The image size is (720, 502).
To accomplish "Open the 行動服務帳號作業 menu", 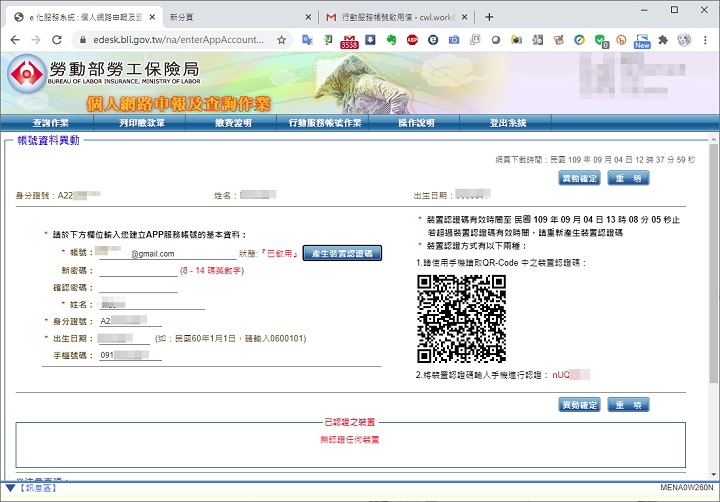I will pyautogui.click(x=325, y=123).
